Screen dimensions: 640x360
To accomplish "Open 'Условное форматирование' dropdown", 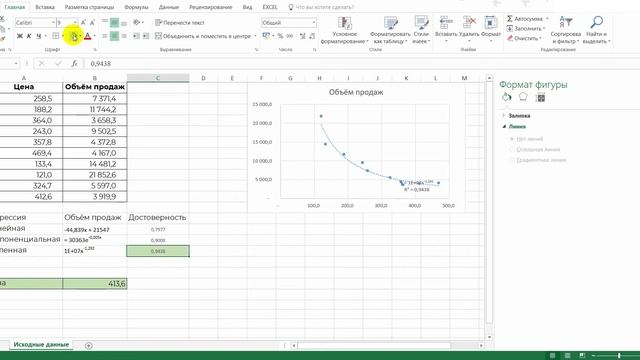I will [344, 31].
